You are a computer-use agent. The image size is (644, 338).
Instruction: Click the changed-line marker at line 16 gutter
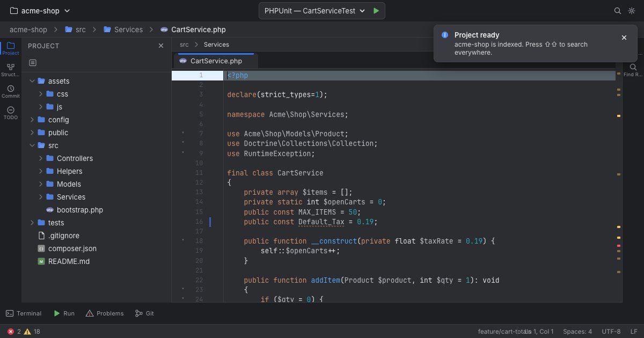pos(210,222)
